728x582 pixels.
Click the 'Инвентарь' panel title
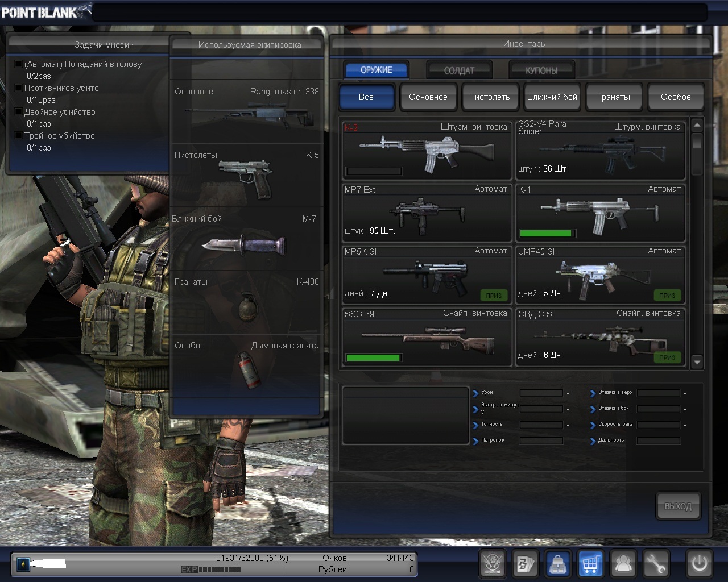524,44
